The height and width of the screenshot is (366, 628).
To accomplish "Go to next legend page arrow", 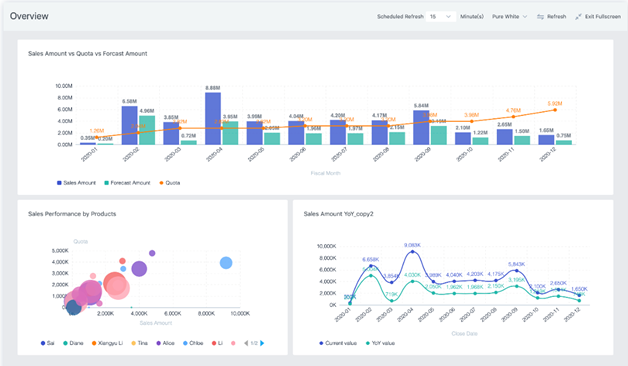I will coord(262,343).
